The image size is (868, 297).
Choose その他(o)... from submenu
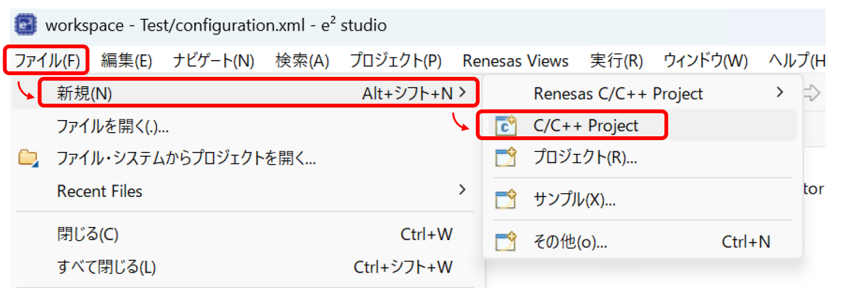pyautogui.click(x=643, y=241)
